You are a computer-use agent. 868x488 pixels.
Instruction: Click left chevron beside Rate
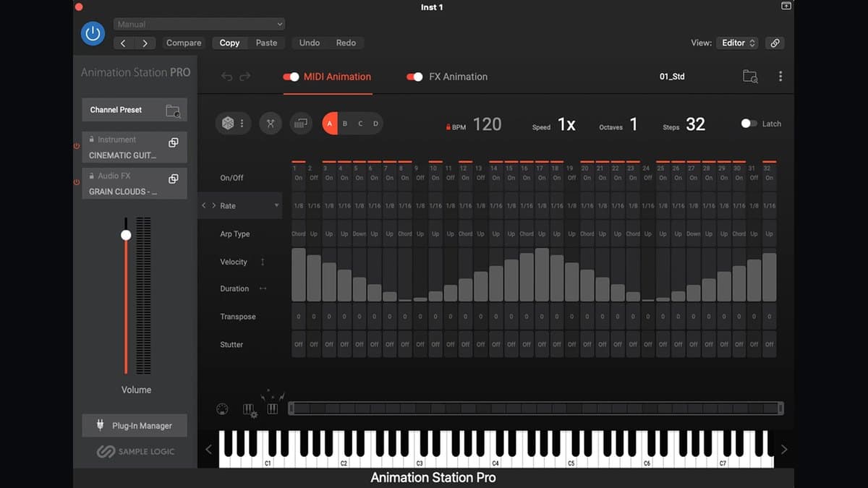(204, 206)
